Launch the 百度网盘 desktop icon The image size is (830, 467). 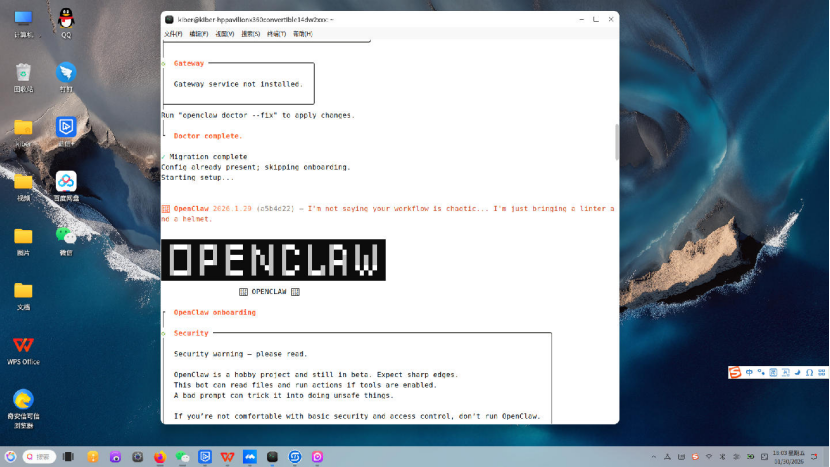(66, 187)
